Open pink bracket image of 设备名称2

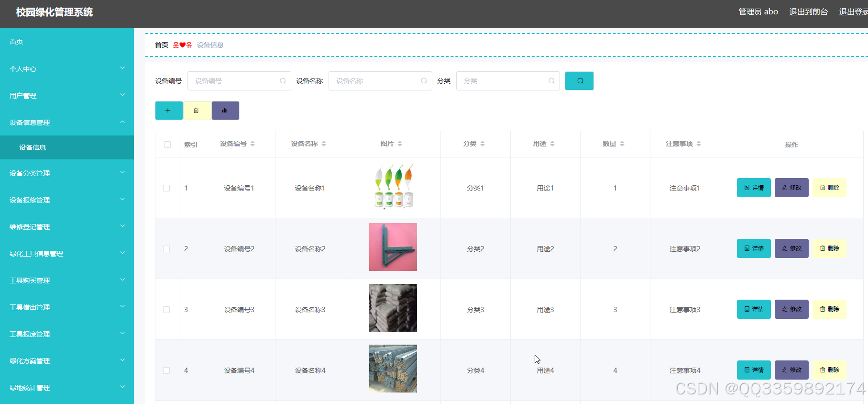click(x=393, y=247)
